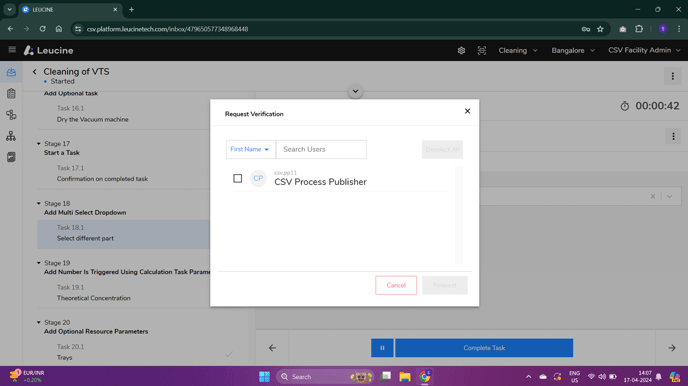The width and height of the screenshot is (688, 386).
Task: Collapse Stage 18 tree arrow
Action: click(x=39, y=204)
